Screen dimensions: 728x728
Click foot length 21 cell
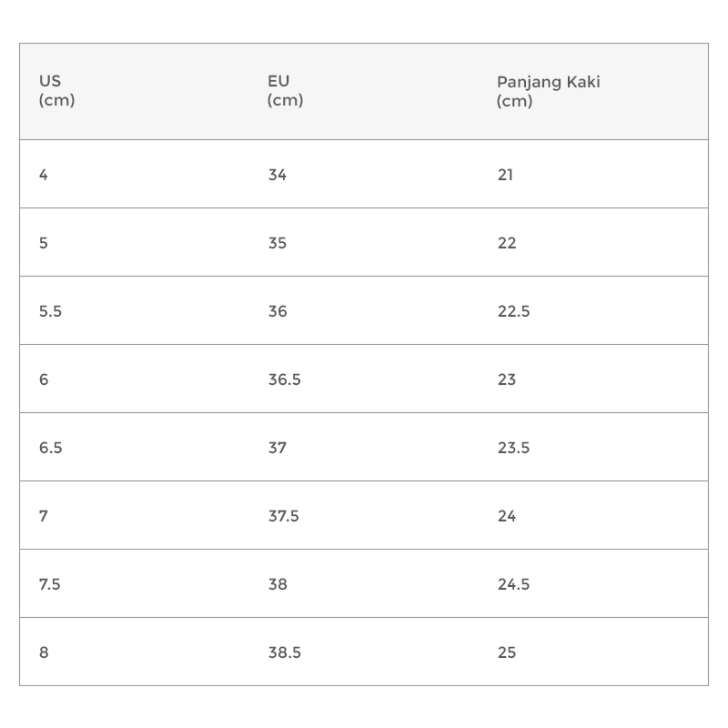[506, 175]
